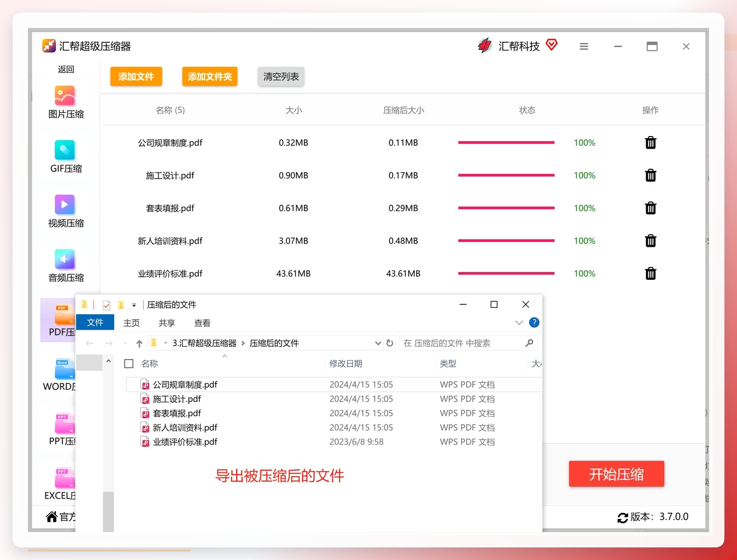Switch to the 主页 ribbon tab
This screenshot has width=737, height=560.
[132, 323]
